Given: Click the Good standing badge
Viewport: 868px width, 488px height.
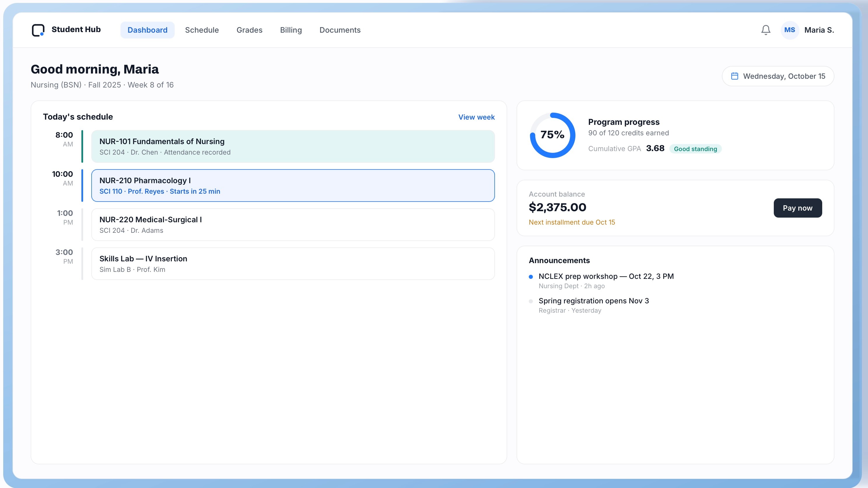Looking at the screenshot, I should click(695, 149).
